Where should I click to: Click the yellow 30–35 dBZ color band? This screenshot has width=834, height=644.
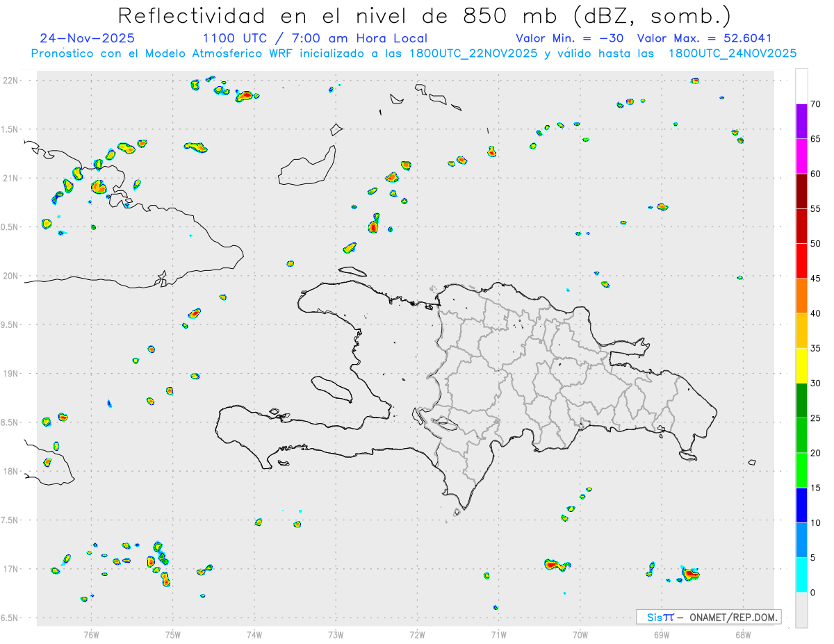point(801,365)
